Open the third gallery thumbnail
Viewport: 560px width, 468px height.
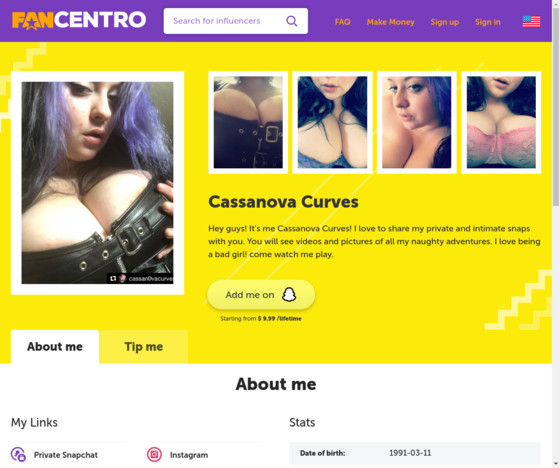point(417,122)
